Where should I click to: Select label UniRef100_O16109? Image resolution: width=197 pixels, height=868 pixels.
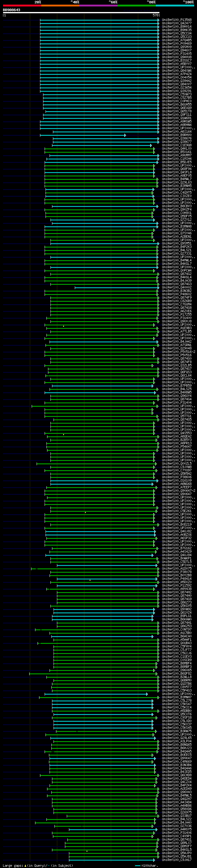coord(177,481)
